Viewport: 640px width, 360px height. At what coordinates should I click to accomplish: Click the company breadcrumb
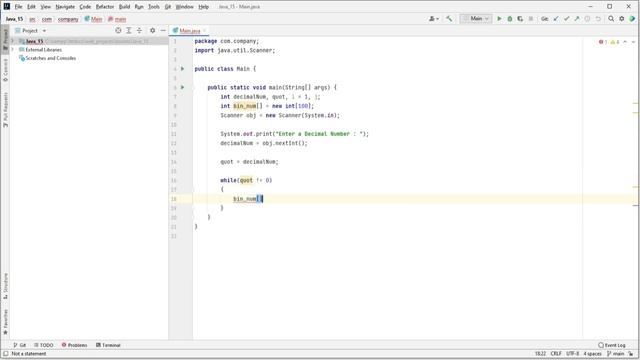(x=68, y=19)
